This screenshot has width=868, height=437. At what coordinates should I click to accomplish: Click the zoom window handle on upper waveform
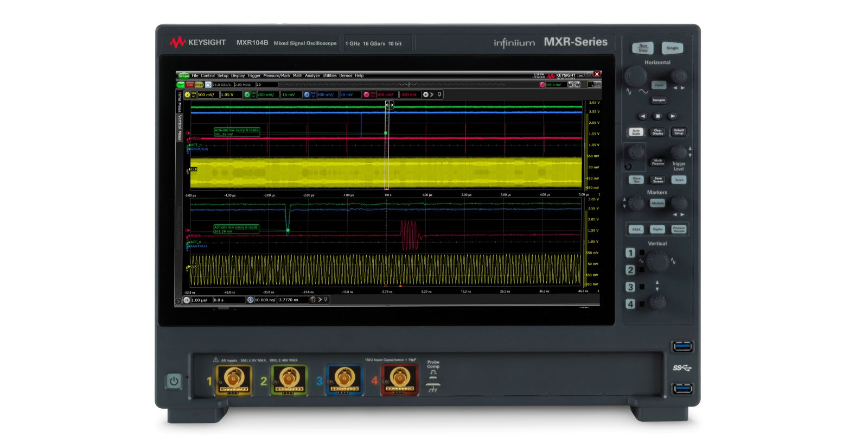pyautogui.click(x=389, y=105)
